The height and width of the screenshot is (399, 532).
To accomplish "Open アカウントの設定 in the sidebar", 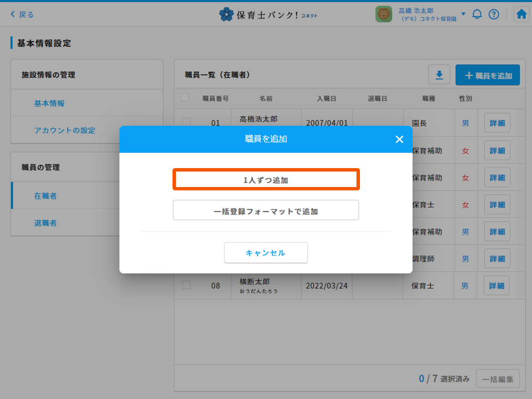I will [x=64, y=130].
